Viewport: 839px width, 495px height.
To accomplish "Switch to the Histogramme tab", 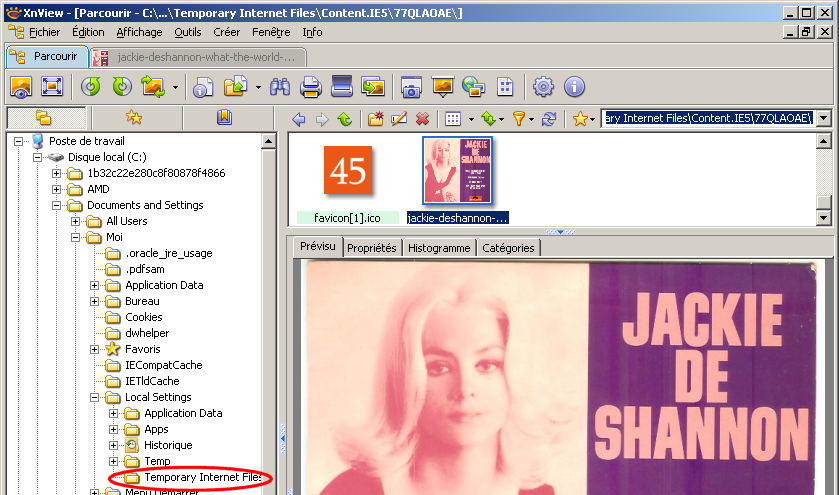I will click(x=439, y=248).
